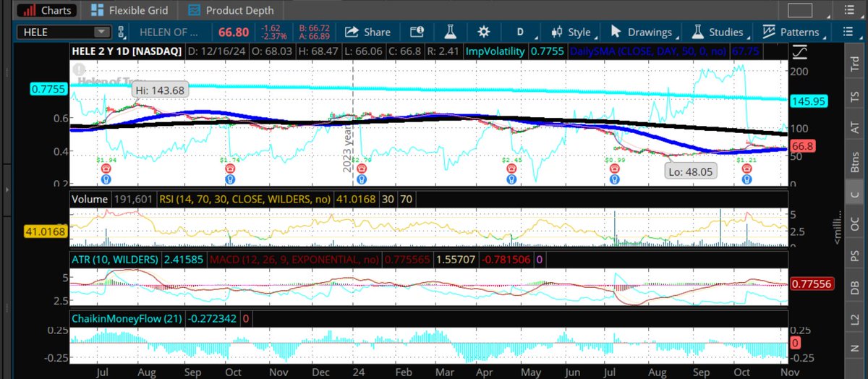Toggle the Btns sidebar panel
The height and width of the screenshot is (379, 868).
coord(854,161)
